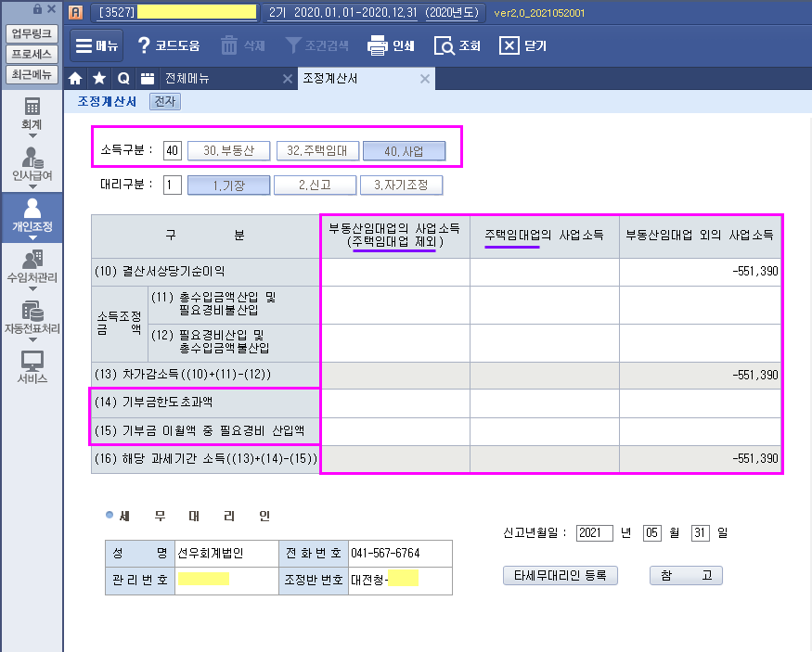Select income type 32.주택임대
Image resolution: width=812 pixels, height=652 pixels.
(x=316, y=150)
